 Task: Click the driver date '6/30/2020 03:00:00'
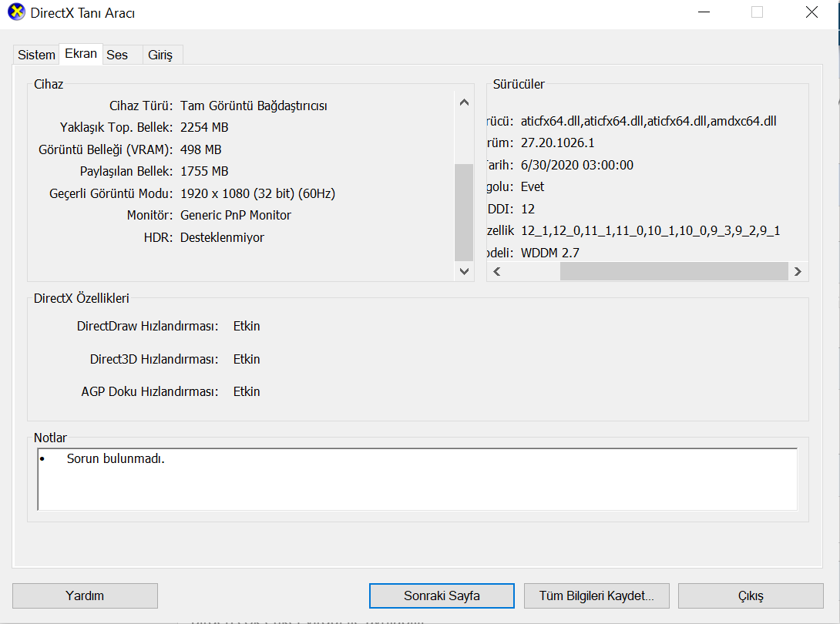[x=577, y=165]
